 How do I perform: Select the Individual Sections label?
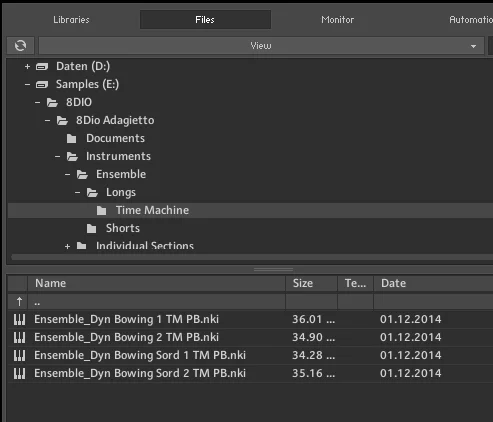(x=145, y=246)
